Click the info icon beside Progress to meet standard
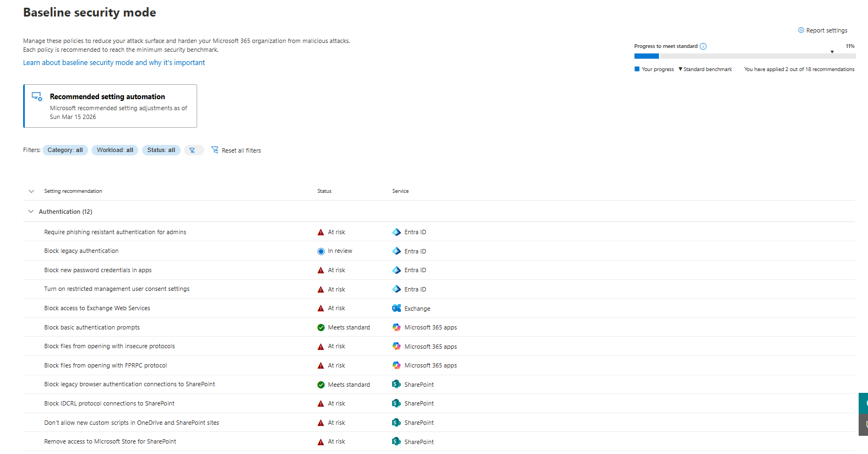This screenshot has height=454, width=868. [703, 46]
